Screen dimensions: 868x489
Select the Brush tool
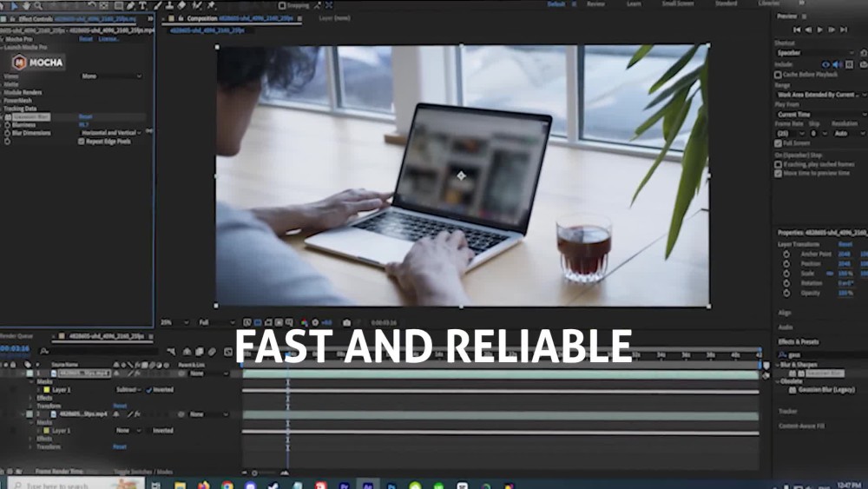point(158,5)
